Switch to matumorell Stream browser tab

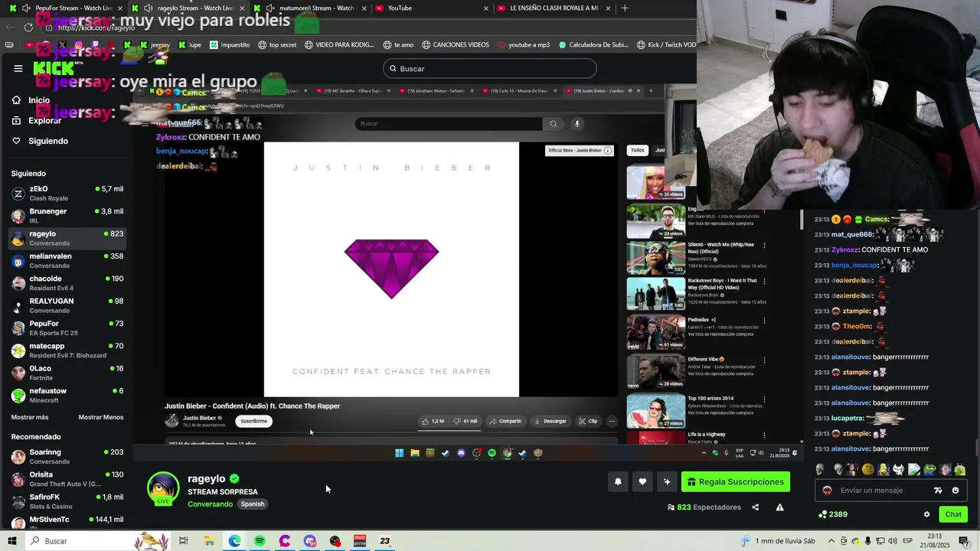coord(309,8)
